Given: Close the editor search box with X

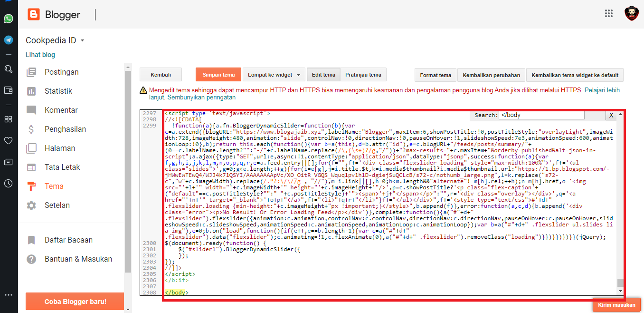Looking at the screenshot, I should [611, 115].
